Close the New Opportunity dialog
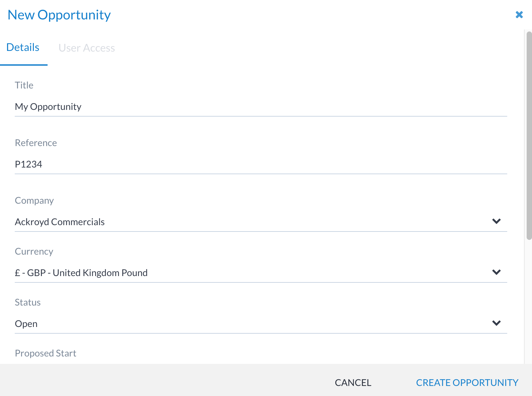 tap(519, 15)
